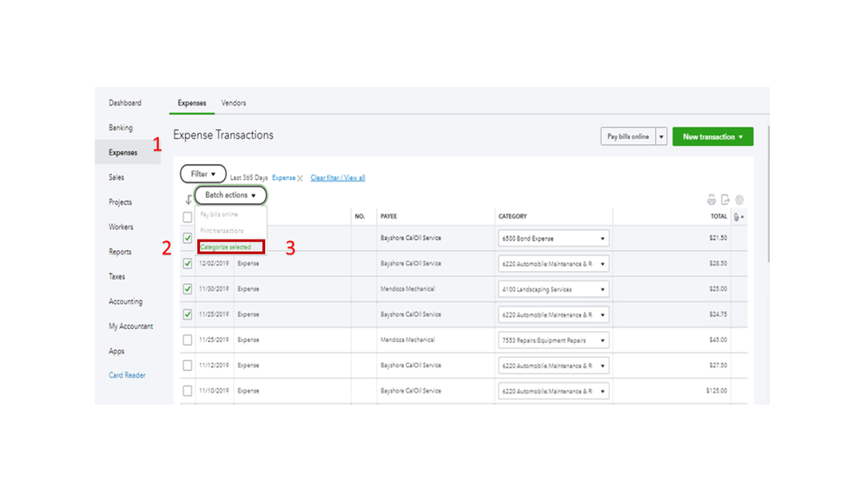Click the attachment paperclip column icon
The image size is (868, 488).
tap(737, 217)
